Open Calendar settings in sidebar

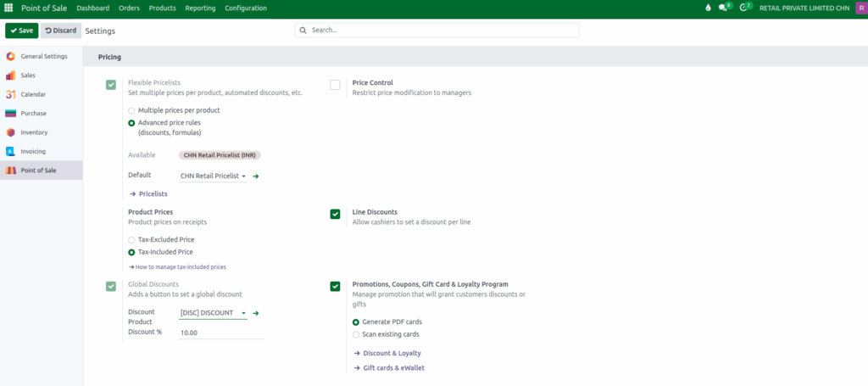click(x=33, y=94)
